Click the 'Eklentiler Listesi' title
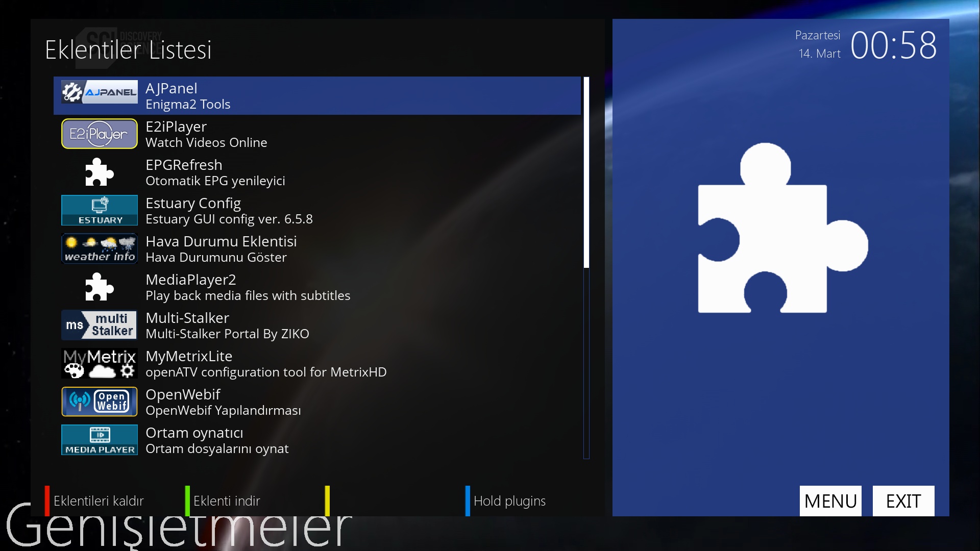 [128, 49]
